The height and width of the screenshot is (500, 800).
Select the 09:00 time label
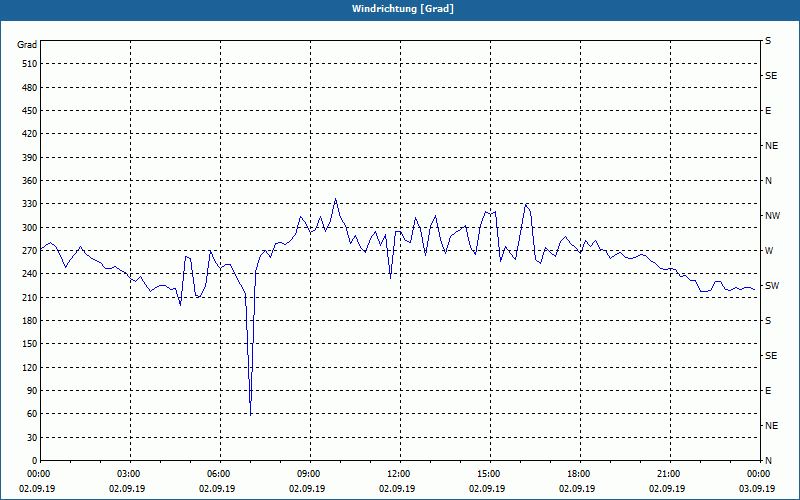click(310, 473)
